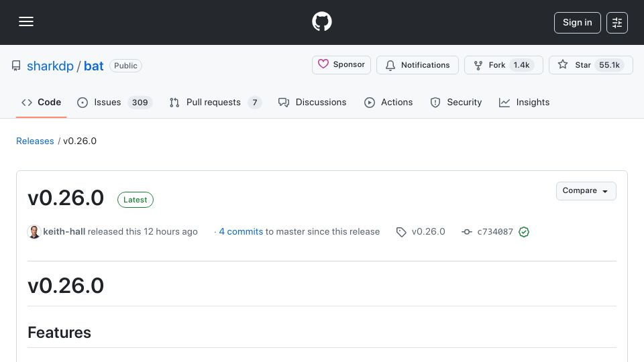The image size is (644, 362).
Task: Open the bat repository link
Action: [94, 66]
